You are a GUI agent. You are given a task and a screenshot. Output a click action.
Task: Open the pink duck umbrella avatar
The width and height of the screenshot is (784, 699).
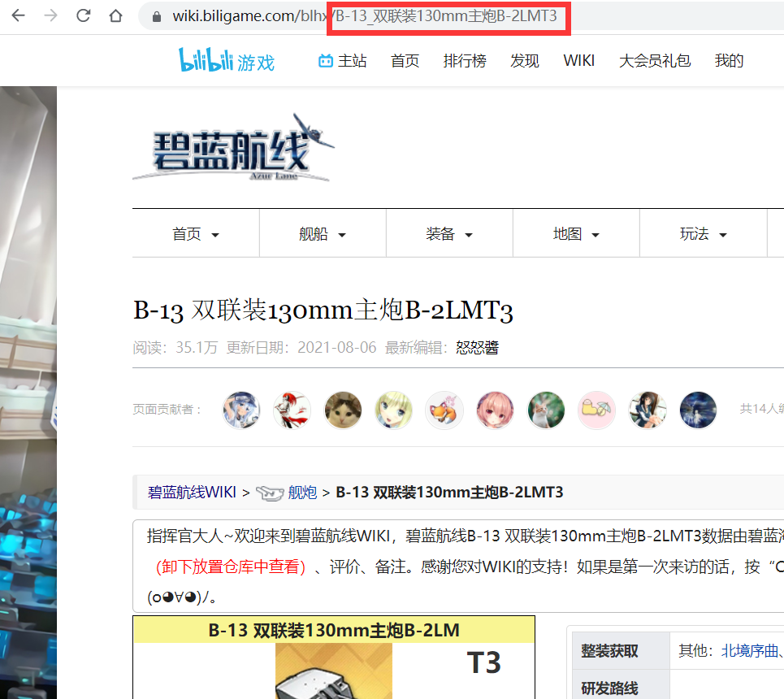pyautogui.click(x=596, y=410)
